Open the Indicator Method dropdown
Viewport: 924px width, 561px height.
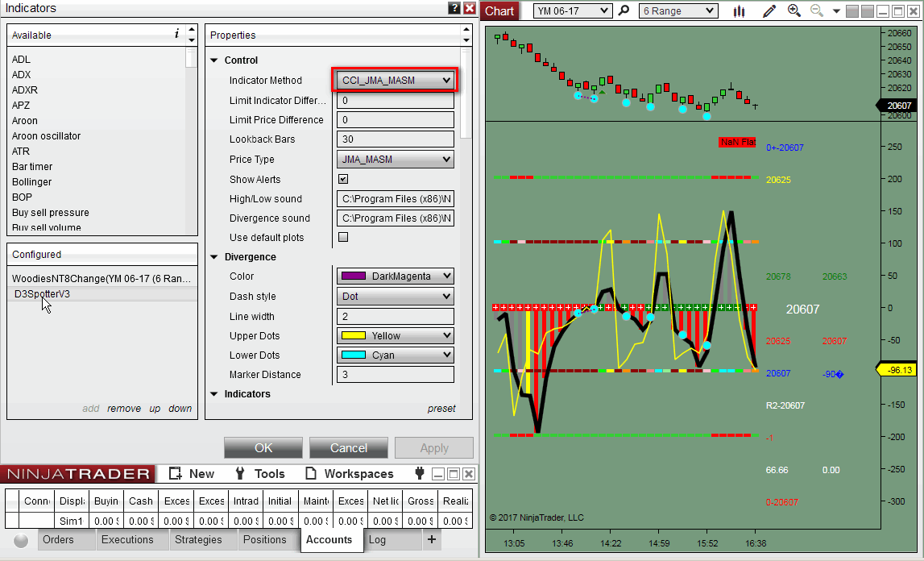tap(395, 81)
